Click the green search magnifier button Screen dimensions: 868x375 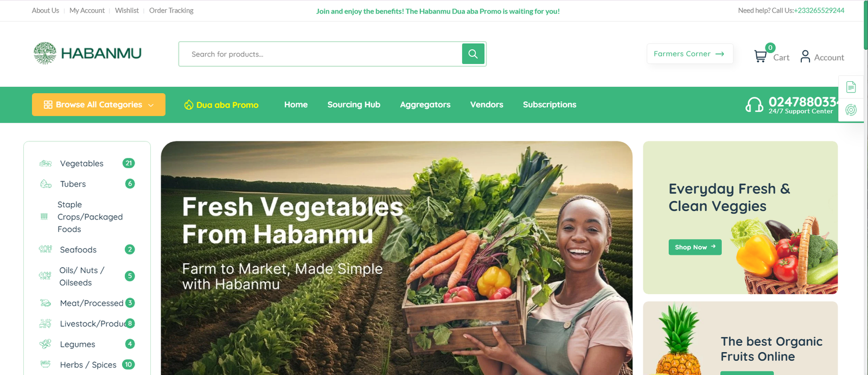473,54
